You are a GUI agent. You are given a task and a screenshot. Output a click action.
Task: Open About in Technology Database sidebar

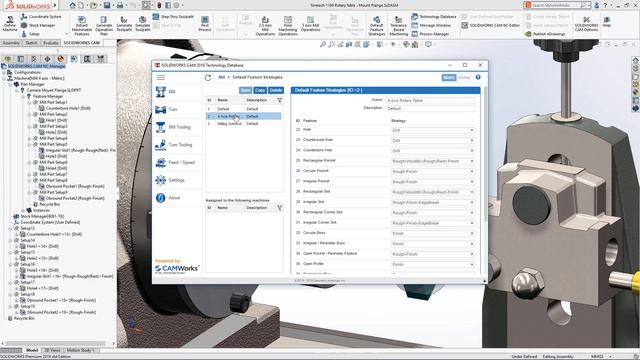click(178, 198)
